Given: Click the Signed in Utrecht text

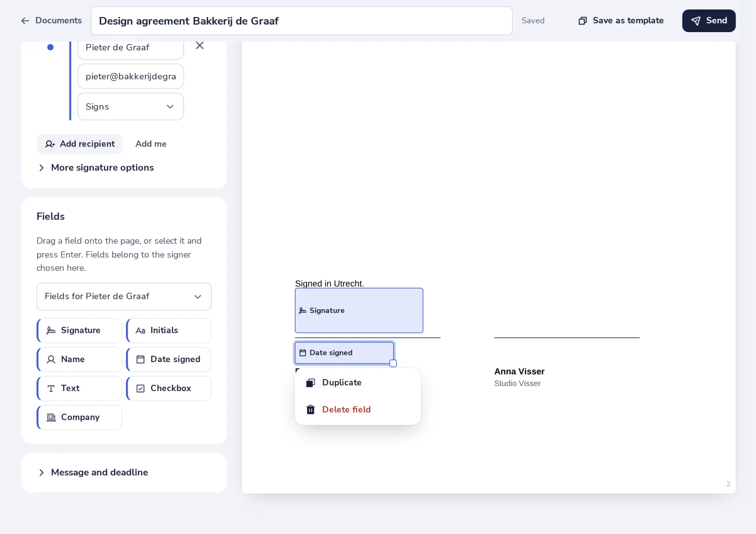Looking at the screenshot, I should click(x=329, y=284).
